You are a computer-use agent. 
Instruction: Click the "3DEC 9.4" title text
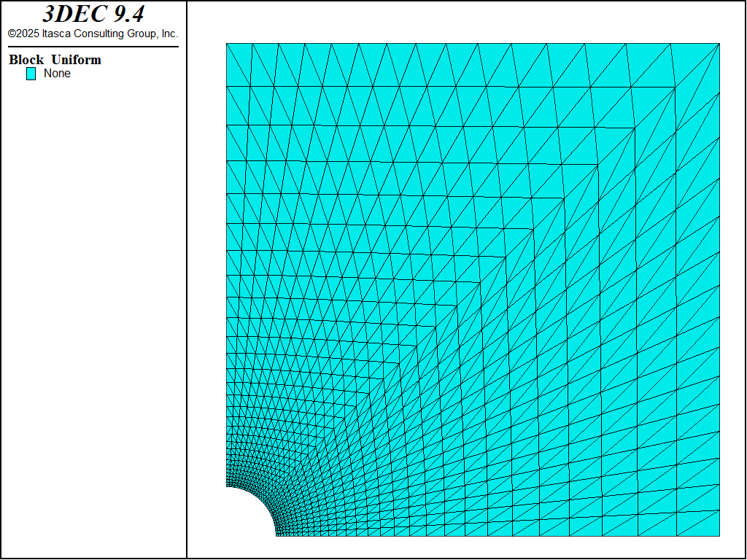click(x=93, y=15)
